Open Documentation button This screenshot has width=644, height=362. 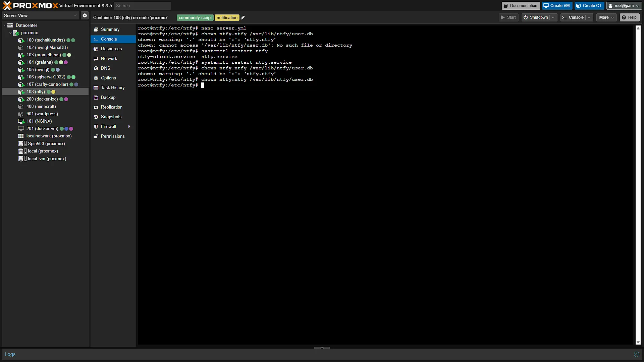[x=521, y=6]
